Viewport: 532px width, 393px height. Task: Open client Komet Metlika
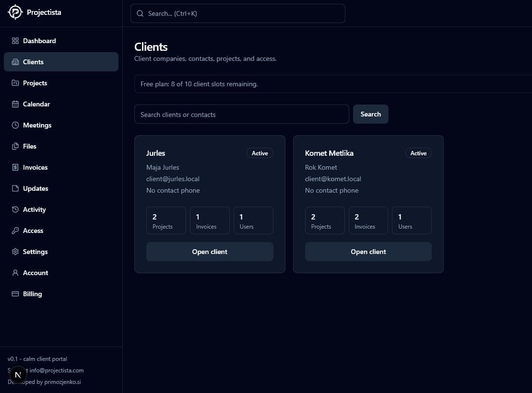coord(368,252)
